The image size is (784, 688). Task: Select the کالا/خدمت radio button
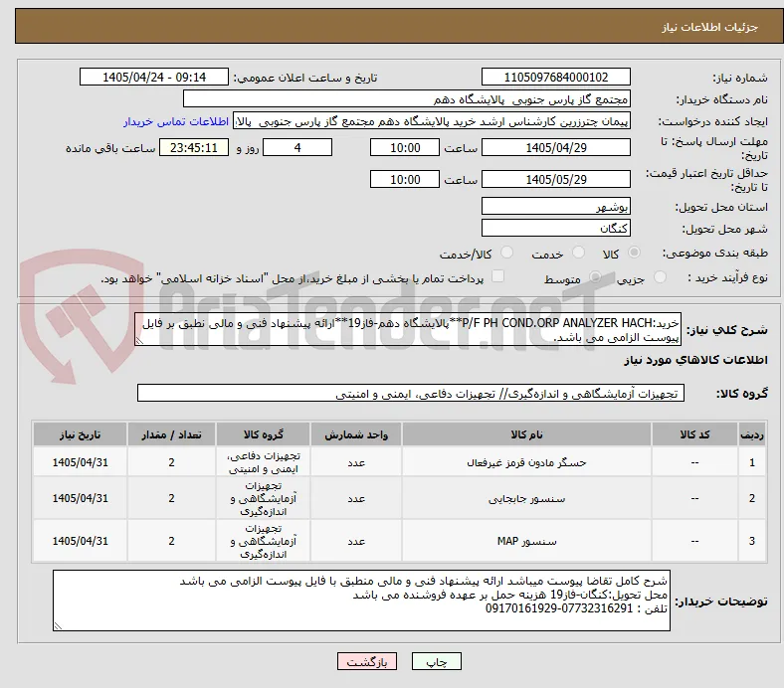click(x=506, y=253)
